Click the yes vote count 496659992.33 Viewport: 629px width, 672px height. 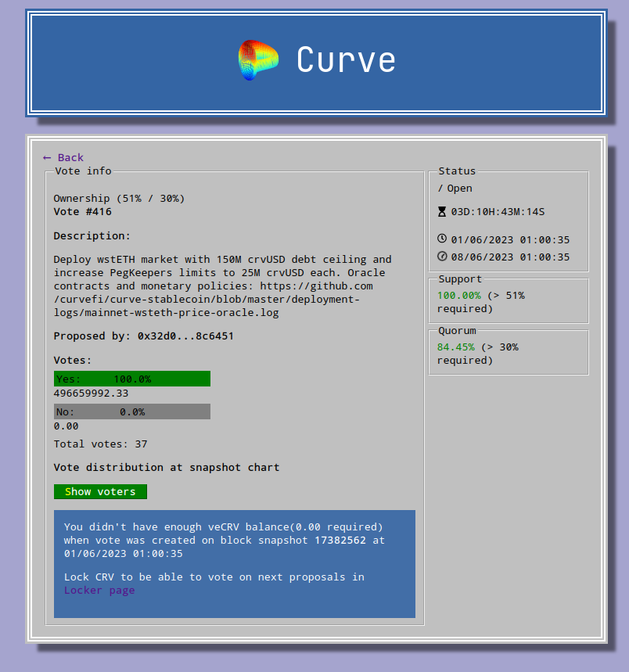(91, 393)
